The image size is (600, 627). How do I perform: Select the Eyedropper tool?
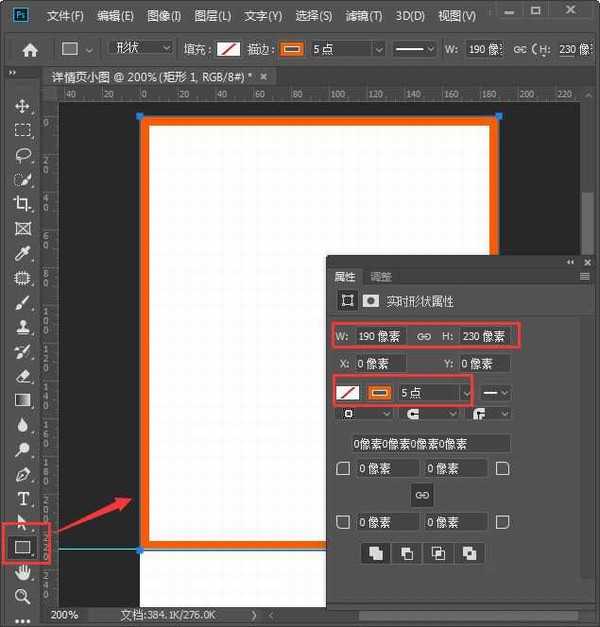point(22,253)
